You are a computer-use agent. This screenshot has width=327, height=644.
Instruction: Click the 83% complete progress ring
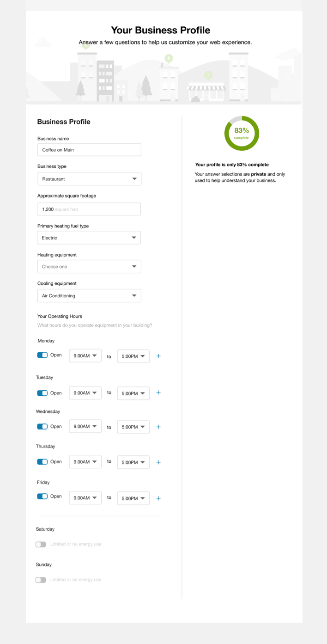[x=242, y=133]
